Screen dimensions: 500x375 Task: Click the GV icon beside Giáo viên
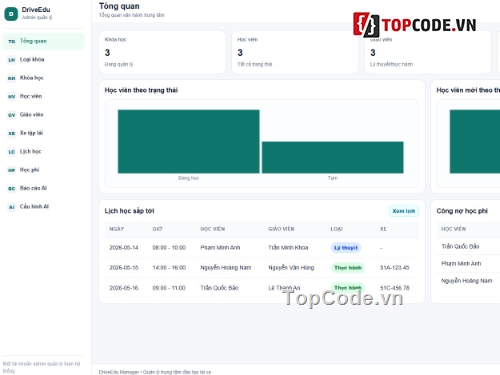(x=12, y=115)
